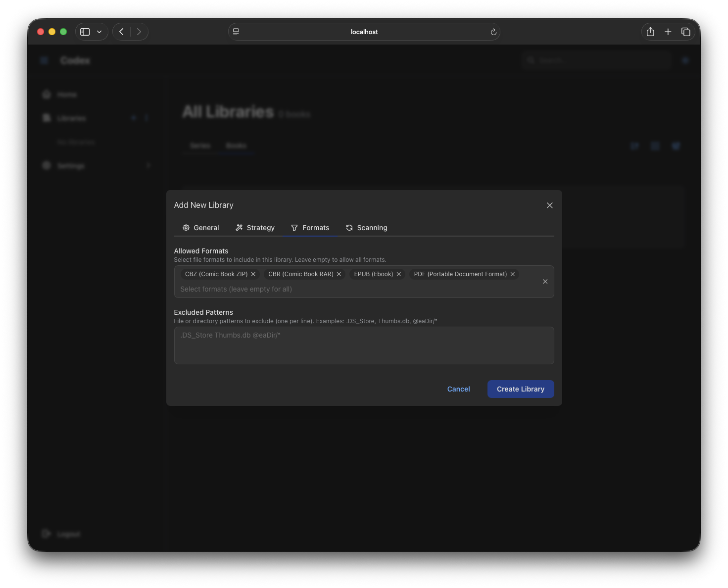728x588 pixels.
Task: Click the Excluded Patterns text area
Action: (364, 345)
